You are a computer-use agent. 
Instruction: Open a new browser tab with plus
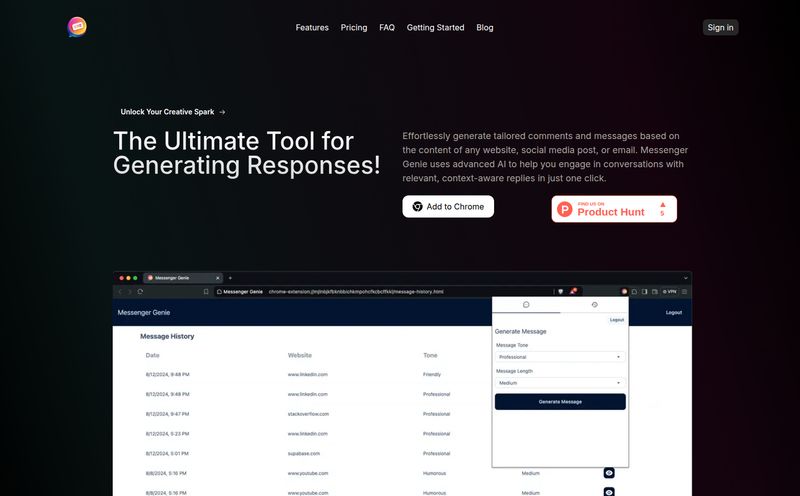(230, 278)
